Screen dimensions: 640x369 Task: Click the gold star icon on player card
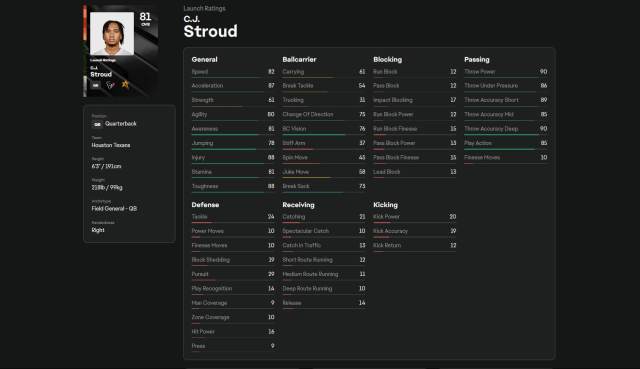click(x=125, y=84)
